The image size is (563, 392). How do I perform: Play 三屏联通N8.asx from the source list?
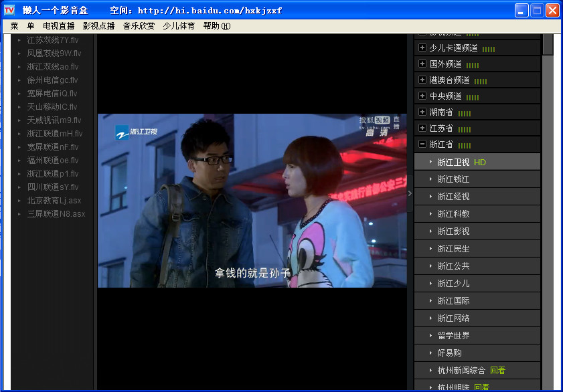[56, 214]
